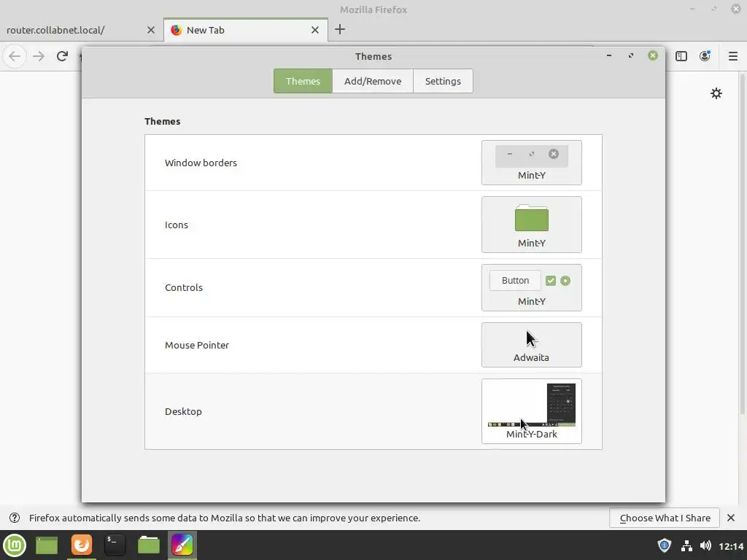Click the Mouse Pointer row label

coord(197,345)
